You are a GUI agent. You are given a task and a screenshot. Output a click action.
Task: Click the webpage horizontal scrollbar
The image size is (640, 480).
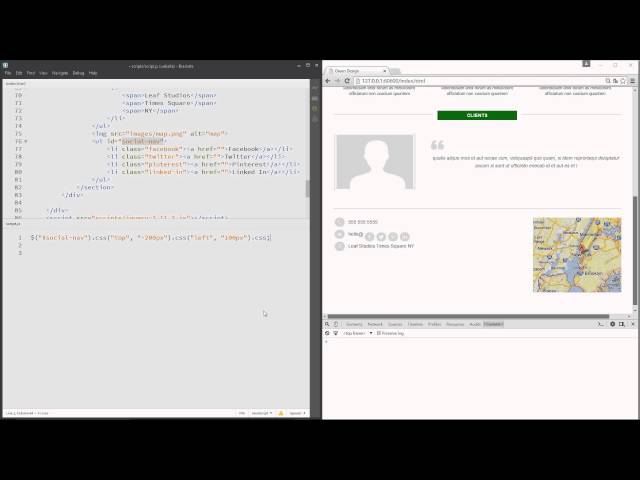pos(468,316)
